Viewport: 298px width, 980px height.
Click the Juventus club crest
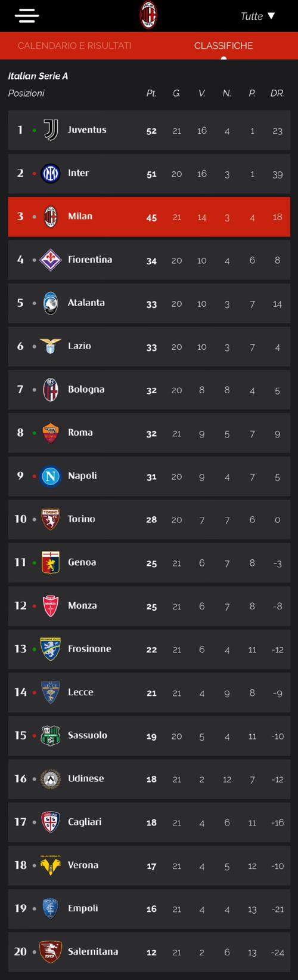51,130
